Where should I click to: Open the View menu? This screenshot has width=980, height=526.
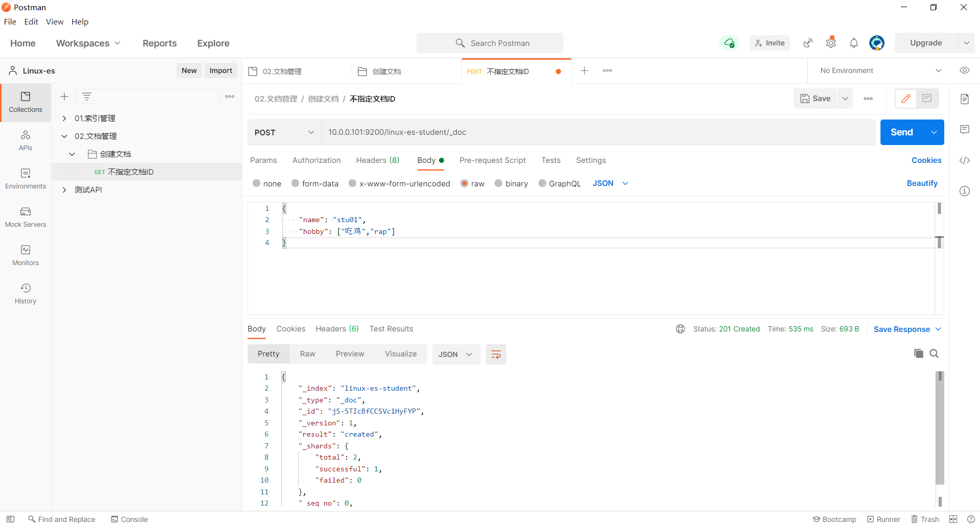[x=55, y=21]
